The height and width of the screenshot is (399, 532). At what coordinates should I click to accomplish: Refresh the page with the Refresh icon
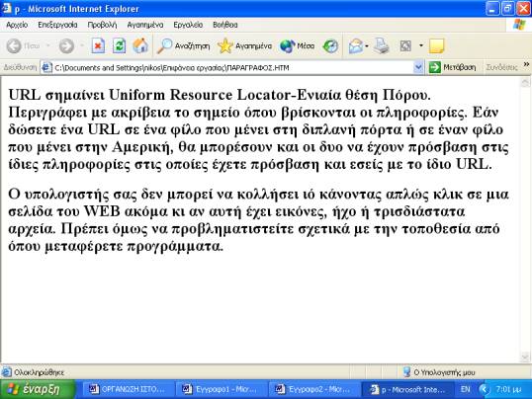tap(119, 45)
